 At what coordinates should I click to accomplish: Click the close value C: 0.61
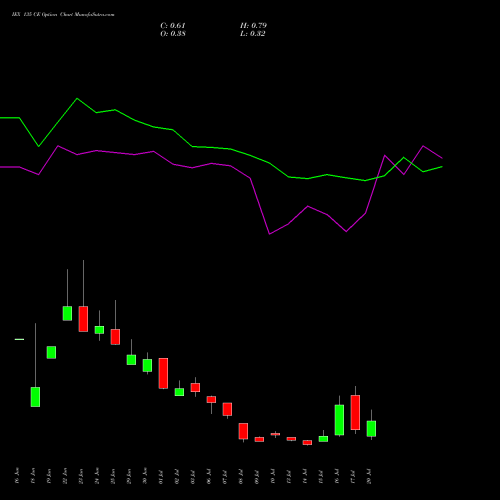tap(173, 26)
